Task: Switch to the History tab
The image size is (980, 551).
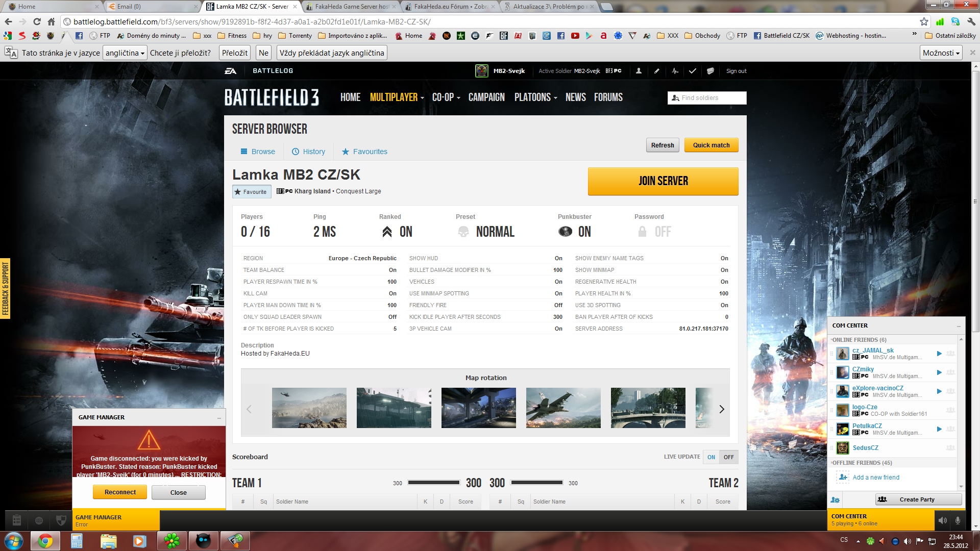Action: (308, 152)
